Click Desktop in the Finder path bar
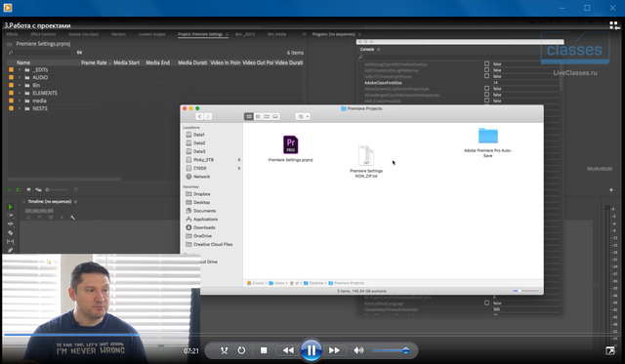Image resolution: width=625 pixels, height=364 pixels. coord(313,283)
